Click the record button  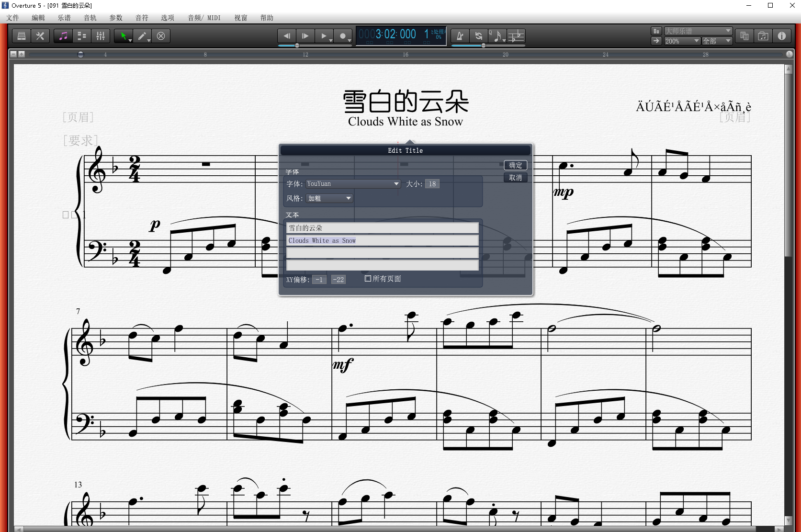click(x=342, y=36)
